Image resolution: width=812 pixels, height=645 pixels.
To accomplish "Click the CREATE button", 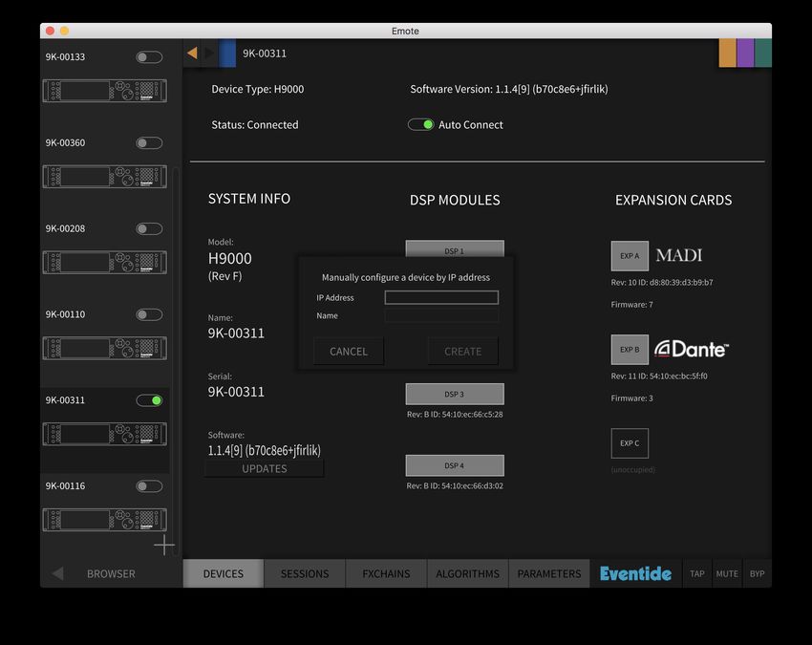I will (463, 352).
